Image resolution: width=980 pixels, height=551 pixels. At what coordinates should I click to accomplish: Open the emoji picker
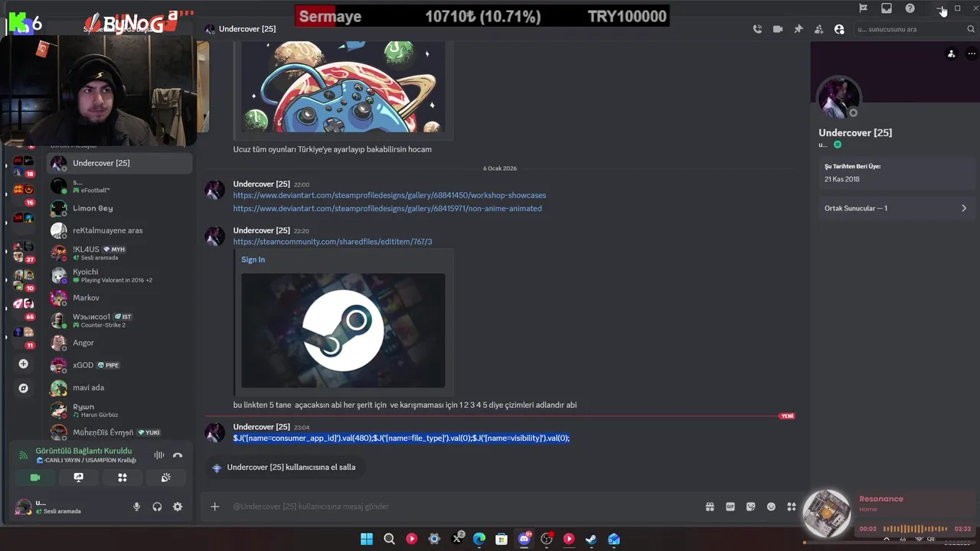pos(771,507)
